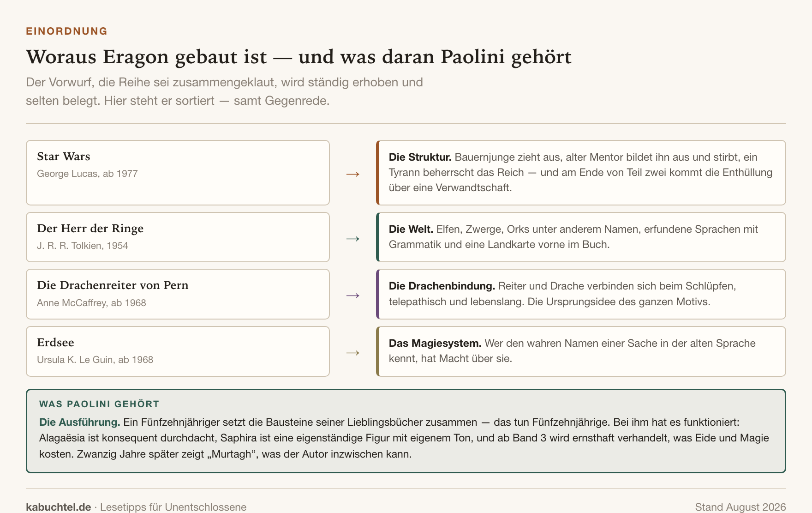Click the arrow beside Die Drachenreiter von Pern

click(x=353, y=296)
